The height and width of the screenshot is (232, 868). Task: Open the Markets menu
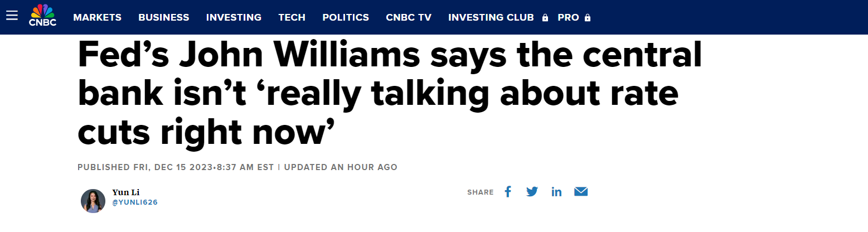tap(97, 17)
